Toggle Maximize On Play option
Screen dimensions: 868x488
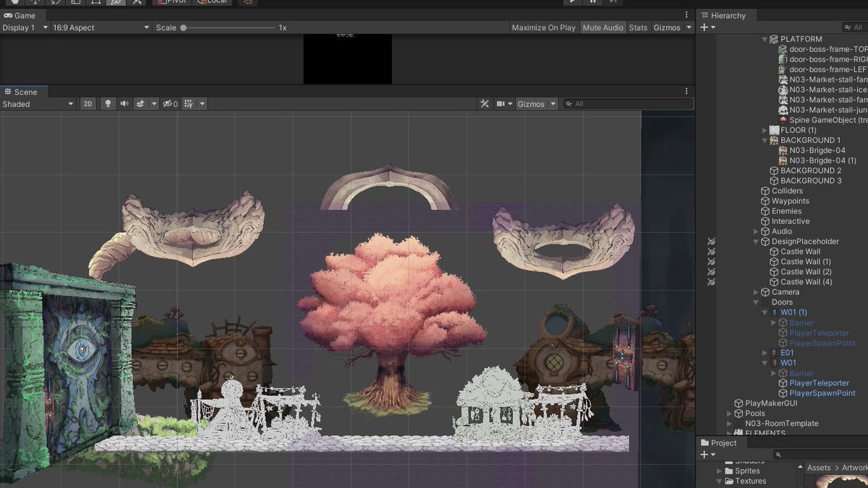tap(543, 27)
